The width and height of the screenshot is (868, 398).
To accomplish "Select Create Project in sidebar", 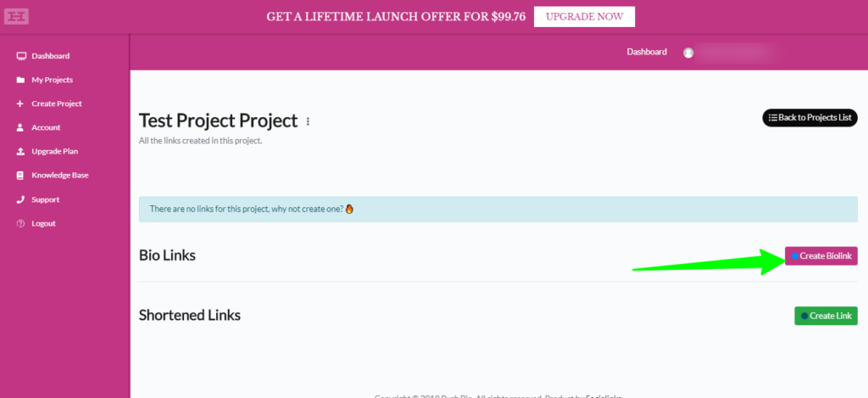I will [x=57, y=104].
